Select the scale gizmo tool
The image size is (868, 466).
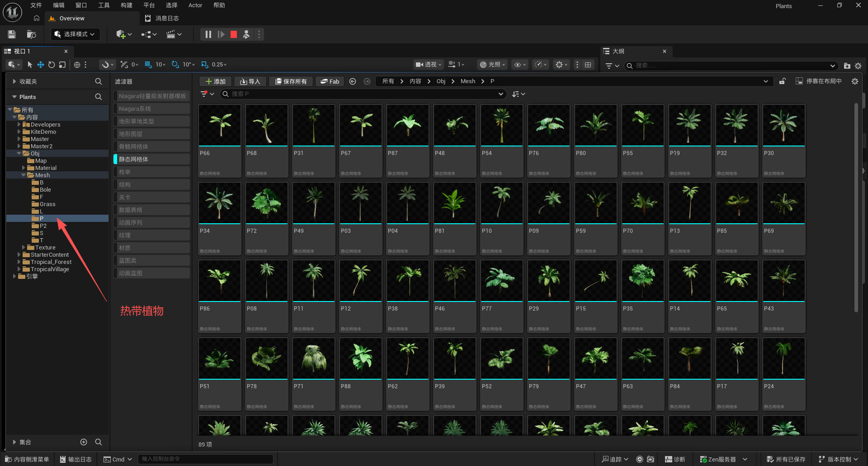[62, 65]
